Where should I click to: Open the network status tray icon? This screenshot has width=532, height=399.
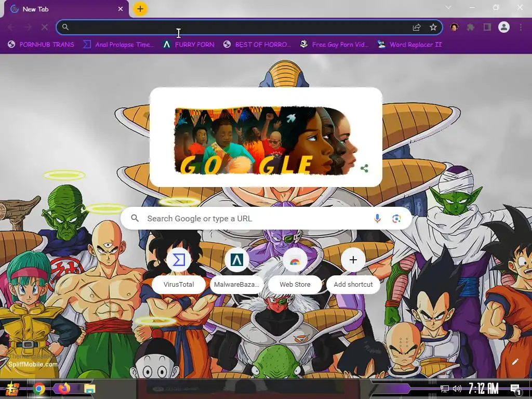[445, 389]
